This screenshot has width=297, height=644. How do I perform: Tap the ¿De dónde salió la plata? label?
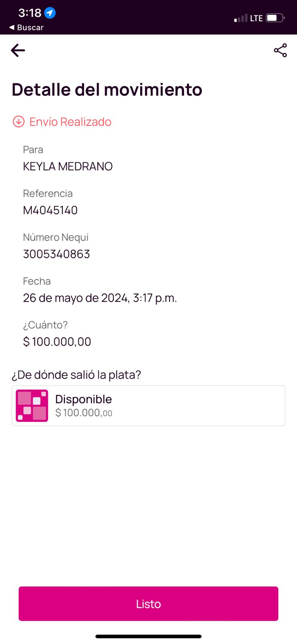(76, 375)
